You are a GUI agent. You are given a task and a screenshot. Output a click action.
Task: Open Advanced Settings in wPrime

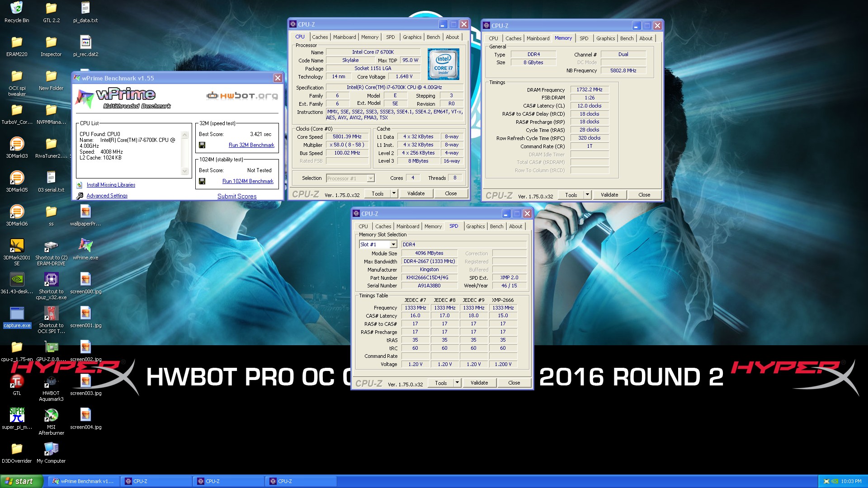coord(107,196)
